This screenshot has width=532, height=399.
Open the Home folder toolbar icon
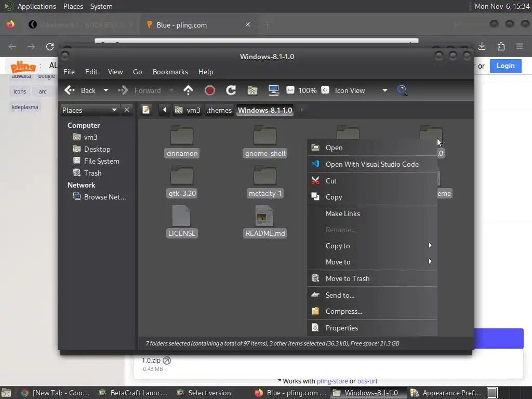252,90
